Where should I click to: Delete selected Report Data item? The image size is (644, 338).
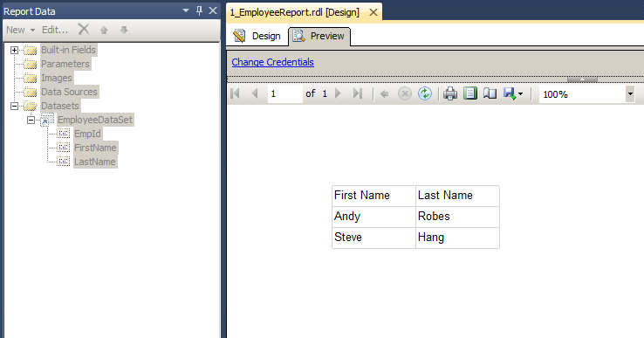tap(84, 29)
